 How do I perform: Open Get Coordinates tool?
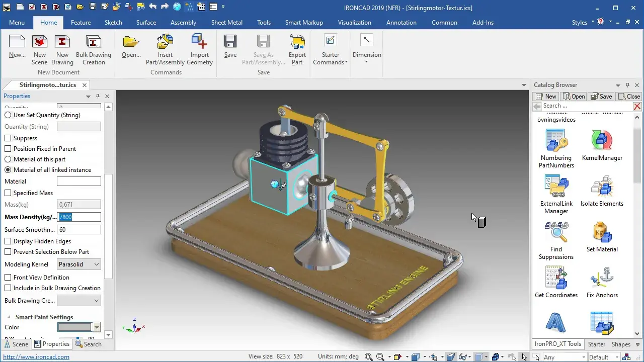pyautogui.click(x=556, y=282)
